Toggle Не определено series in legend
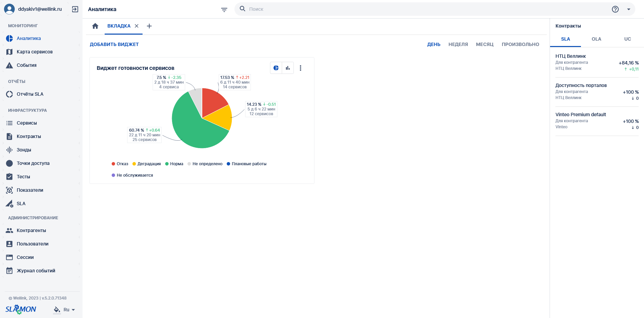Viewport: 644px width, 318px height. tap(205, 164)
